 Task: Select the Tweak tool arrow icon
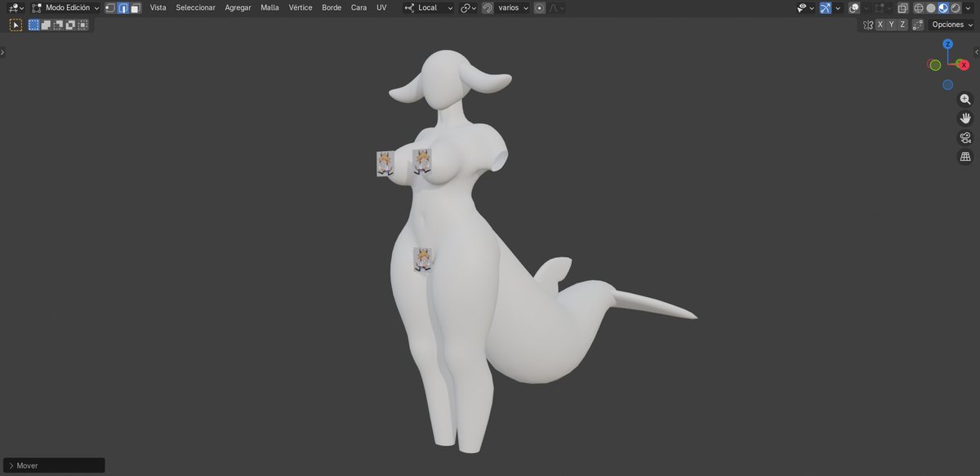[x=16, y=24]
